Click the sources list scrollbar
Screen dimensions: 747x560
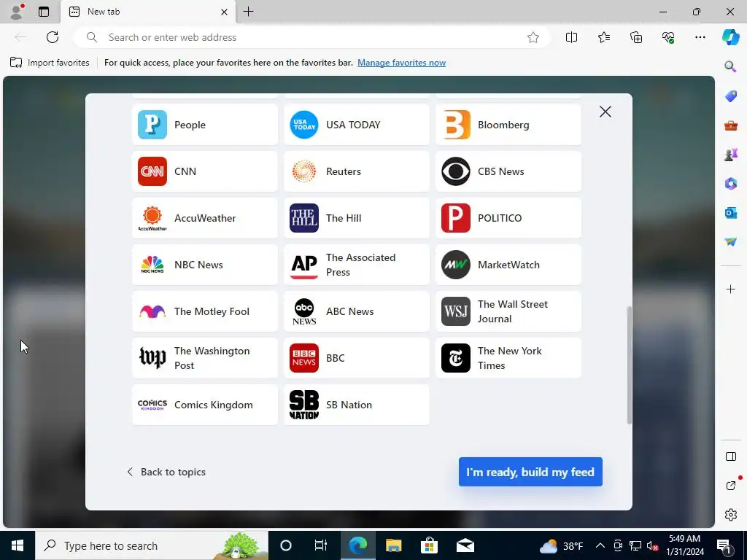coord(629,365)
